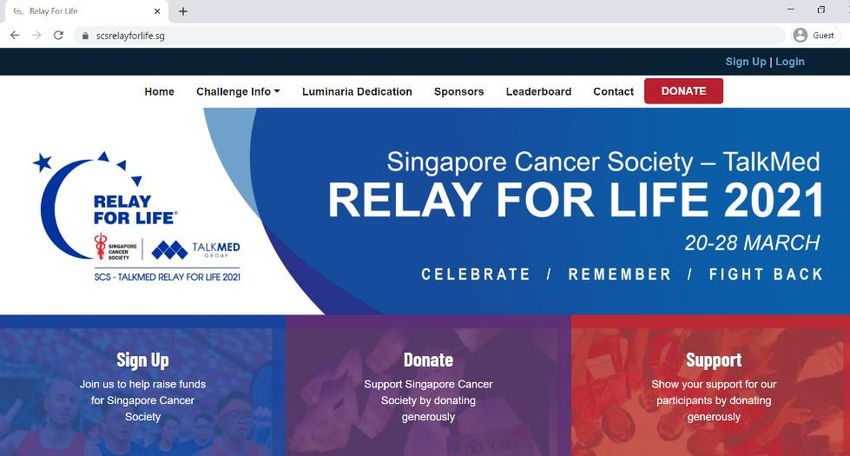This screenshot has height=456, width=850.
Task: Select the red Support card
Action: coord(711,386)
